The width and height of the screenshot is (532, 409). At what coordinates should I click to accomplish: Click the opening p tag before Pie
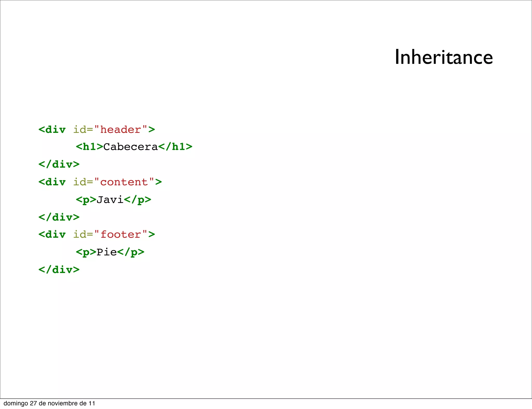(86, 252)
